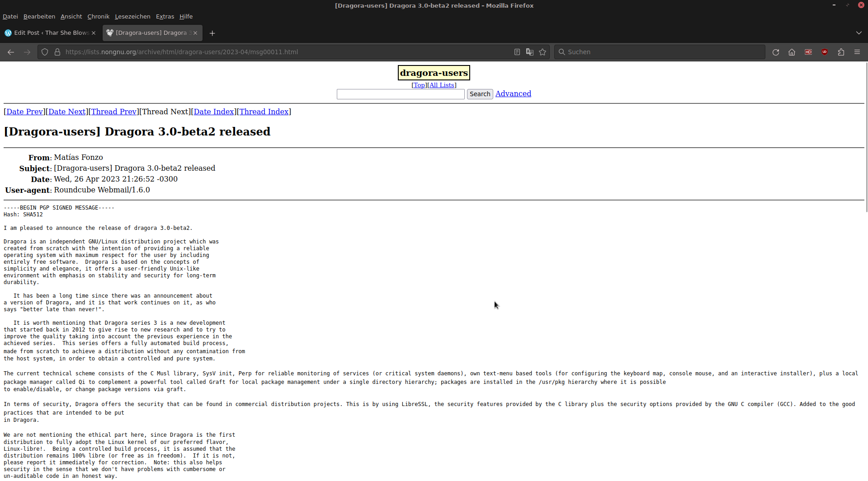This screenshot has width=868, height=481.
Task: Go back with the browser back arrow
Action: click(x=11, y=52)
